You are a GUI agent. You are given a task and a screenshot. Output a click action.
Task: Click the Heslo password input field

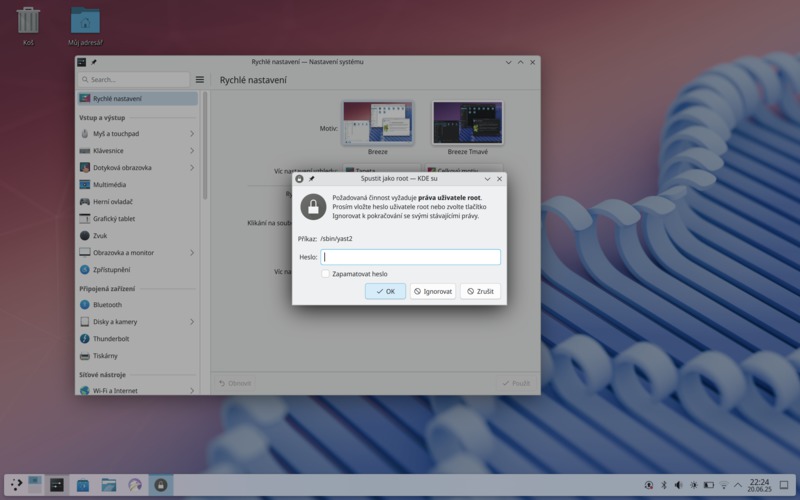coord(410,257)
